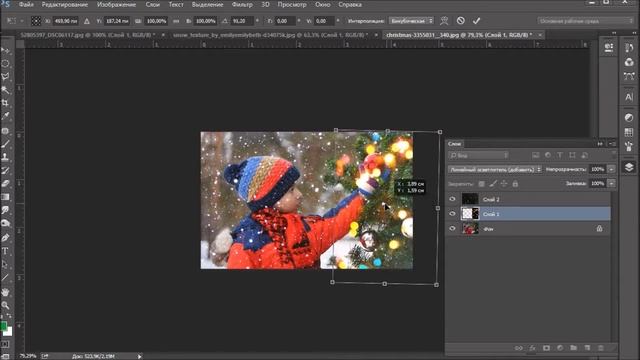Select the Eyedropper tool
The image size is (640, 360).
pyautogui.click(x=5, y=116)
